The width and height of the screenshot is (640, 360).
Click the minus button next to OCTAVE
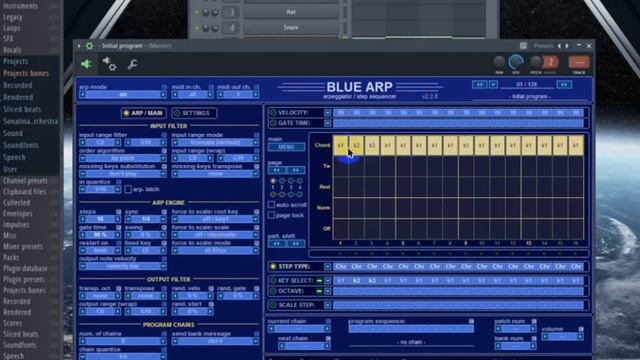pos(320,291)
